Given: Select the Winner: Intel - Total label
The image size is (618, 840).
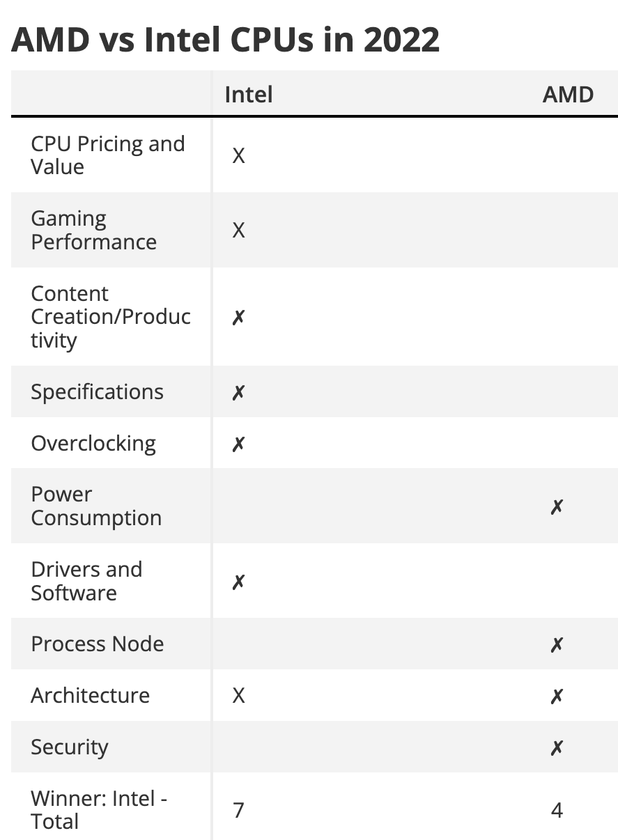Looking at the screenshot, I should 99,809.
